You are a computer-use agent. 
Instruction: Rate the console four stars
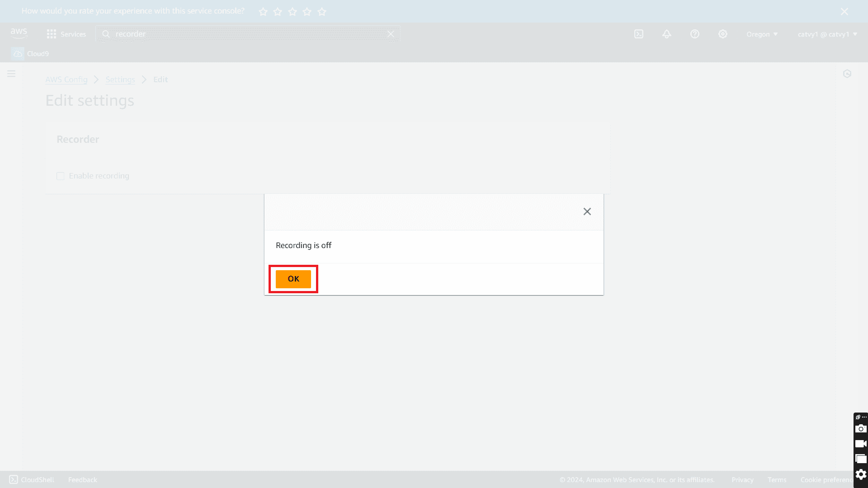click(x=307, y=12)
